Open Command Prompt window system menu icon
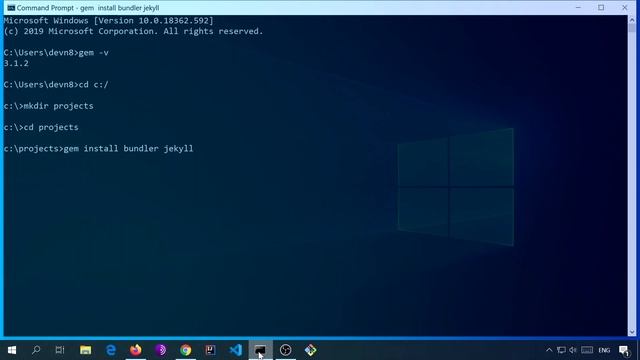Viewport: 640px width, 360px height. coord(11,8)
